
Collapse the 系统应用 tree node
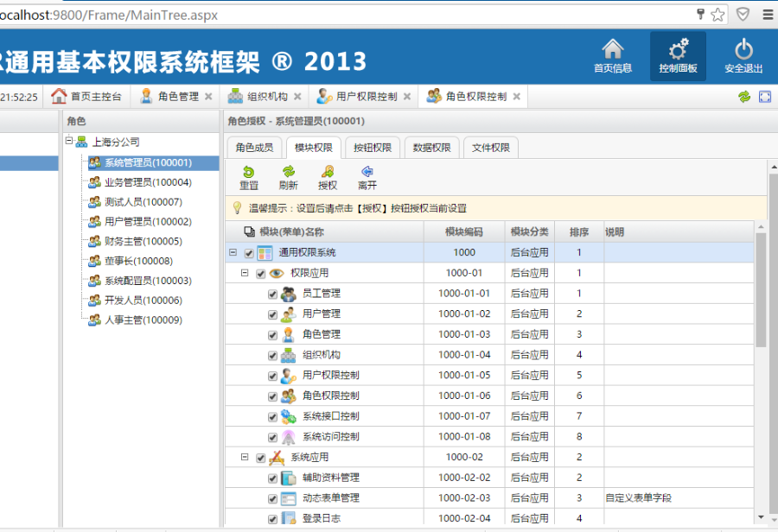tap(246, 457)
